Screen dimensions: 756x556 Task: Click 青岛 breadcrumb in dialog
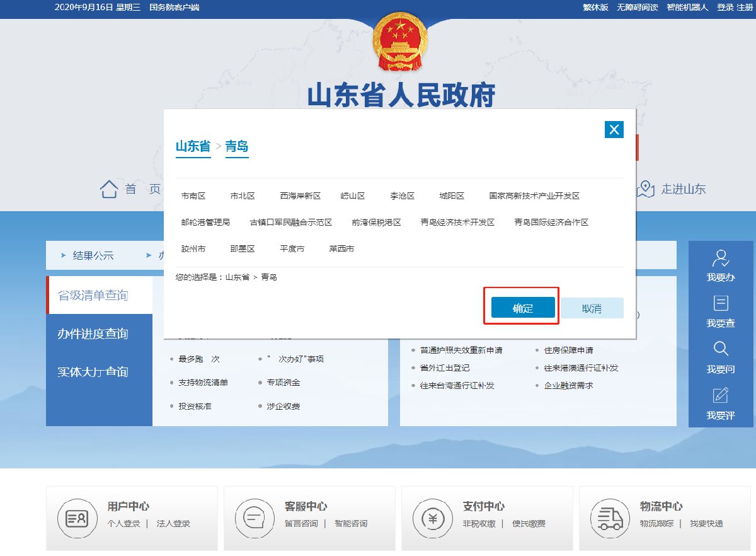[237, 147]
